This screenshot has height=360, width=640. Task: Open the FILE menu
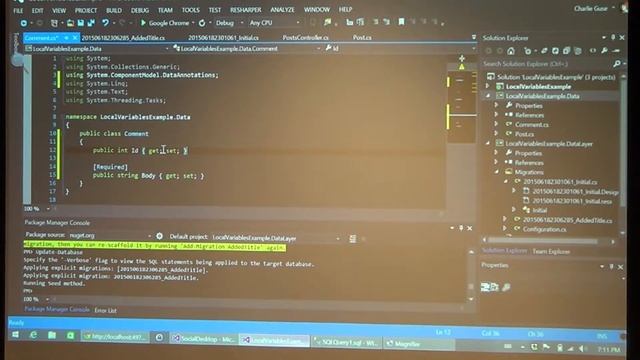[18, 10]
